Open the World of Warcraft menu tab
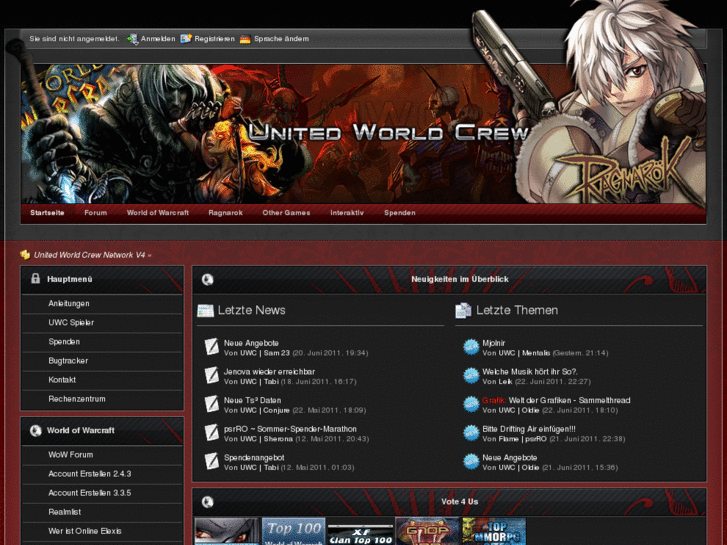727x545 pixels. tap(158, 213)
